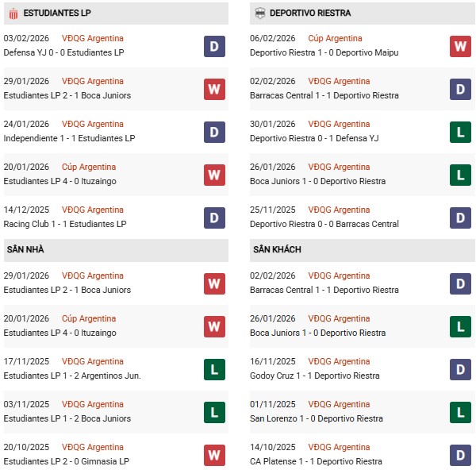
Task: Open Deportivo Riestra 0-0 Barracas Central match
Action: [x=324, y=224]
